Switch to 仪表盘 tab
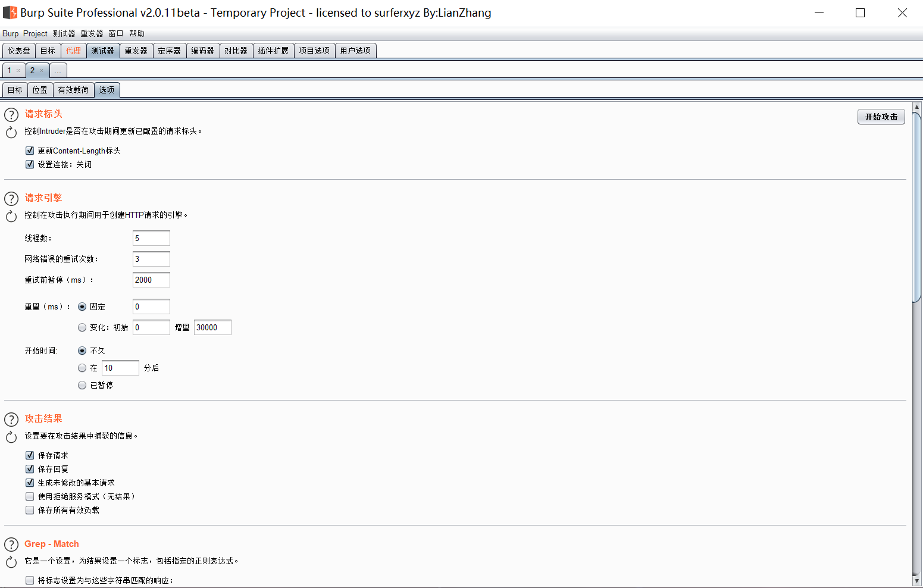This screenshot has width=923, height=588. point(19,51)
